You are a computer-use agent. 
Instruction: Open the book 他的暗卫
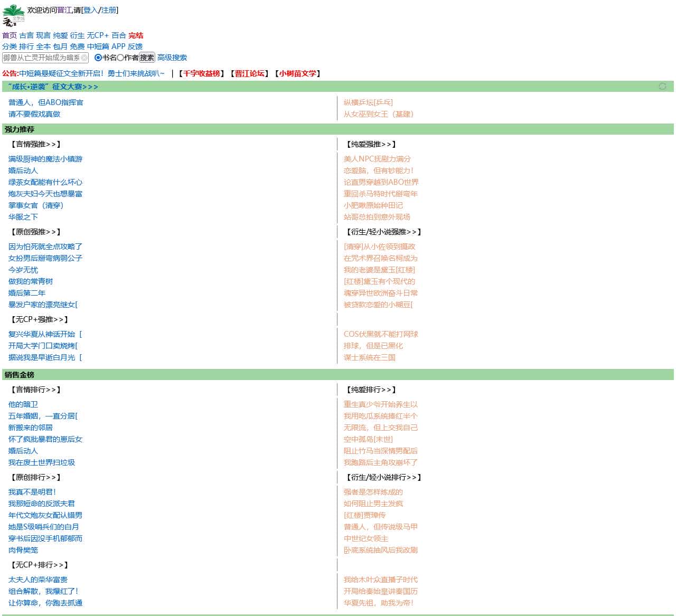tap(23, 404)
